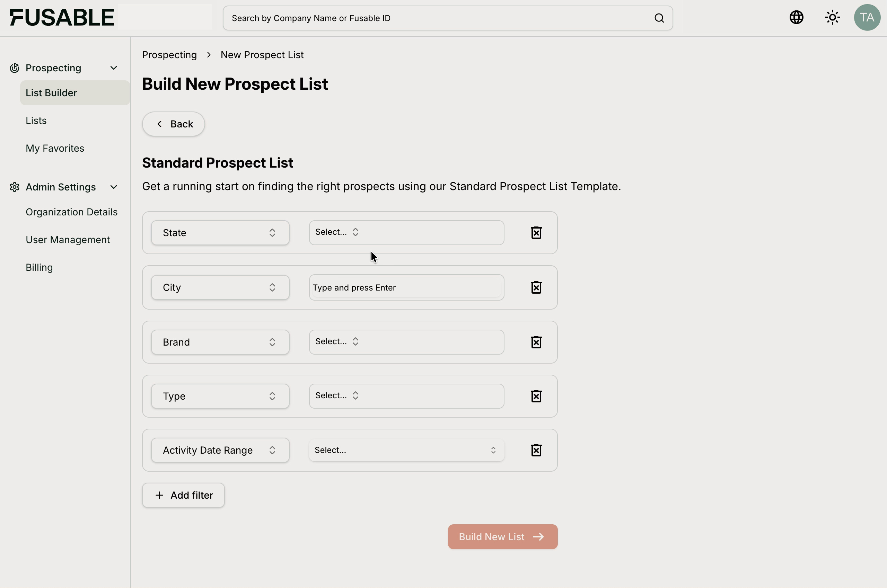
Task: Open the Brand values Select dropdown
Action: (x=406, y=342)
